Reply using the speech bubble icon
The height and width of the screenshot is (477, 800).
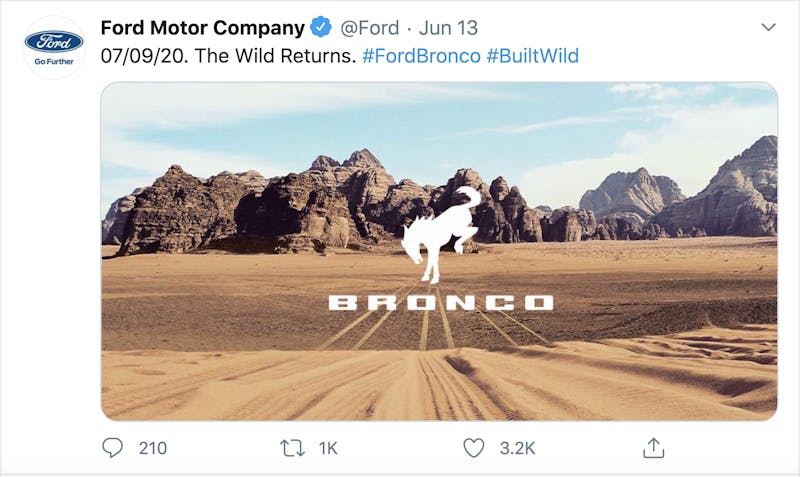[113, 448]
